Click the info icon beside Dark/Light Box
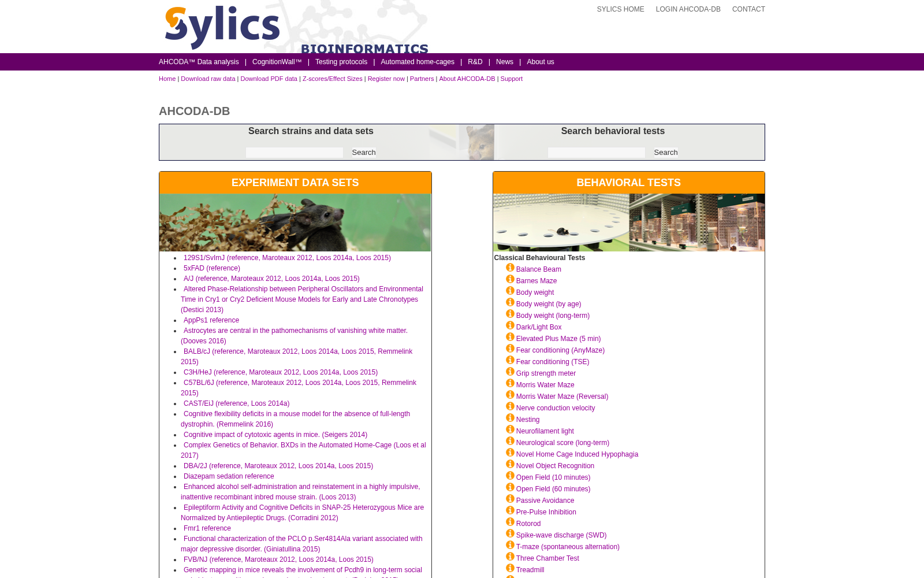This screenshot has height=578, width=924. click(x=510, y=325)
